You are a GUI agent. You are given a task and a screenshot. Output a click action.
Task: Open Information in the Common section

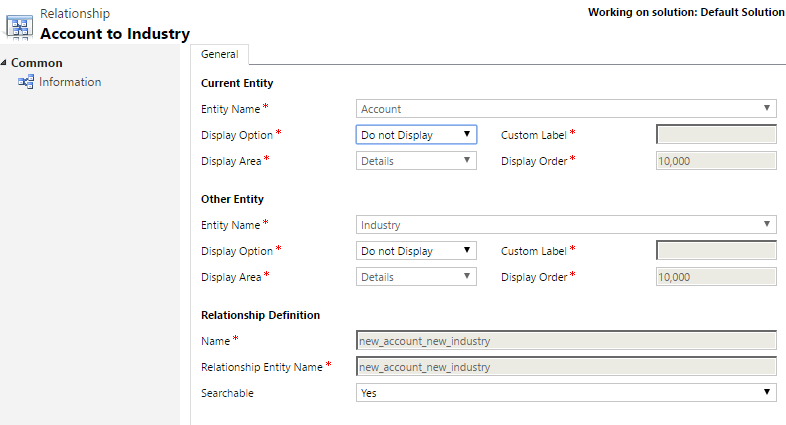[69, 82]
